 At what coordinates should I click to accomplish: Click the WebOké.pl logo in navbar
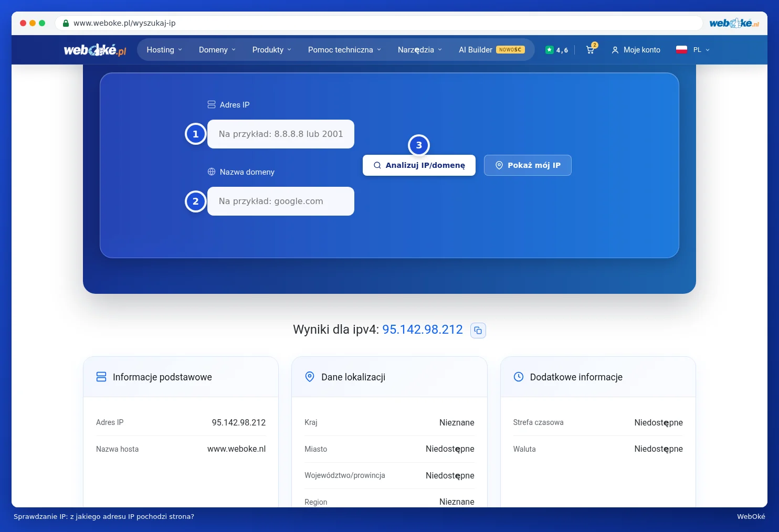(x=95, y=50)
